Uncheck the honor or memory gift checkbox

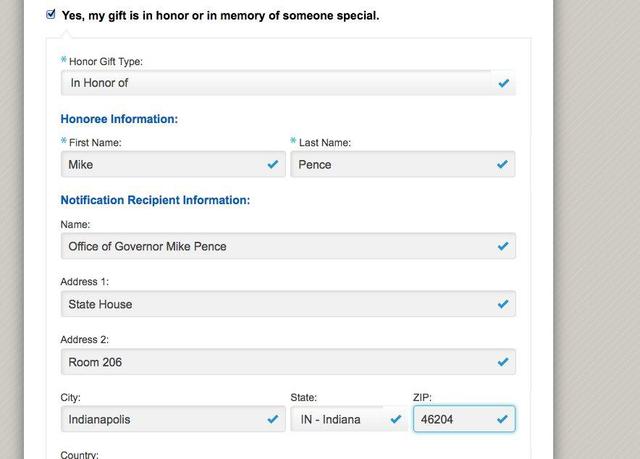click(x=52, y=15)
